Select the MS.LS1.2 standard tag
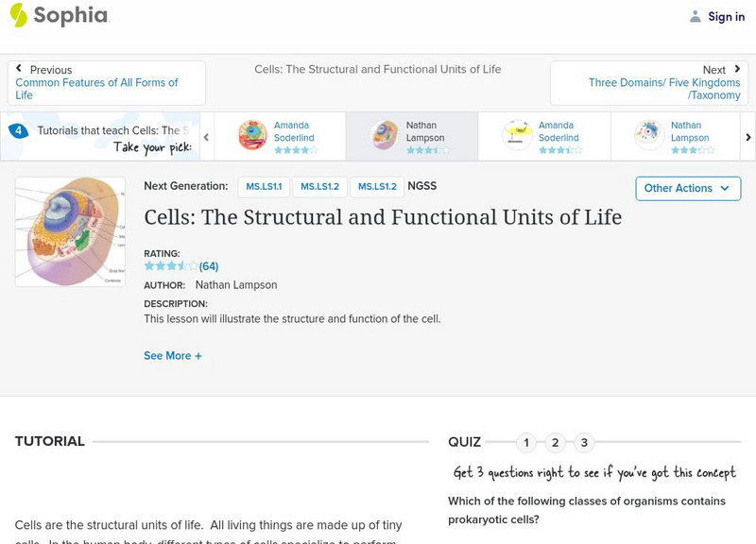 point(319,187)
